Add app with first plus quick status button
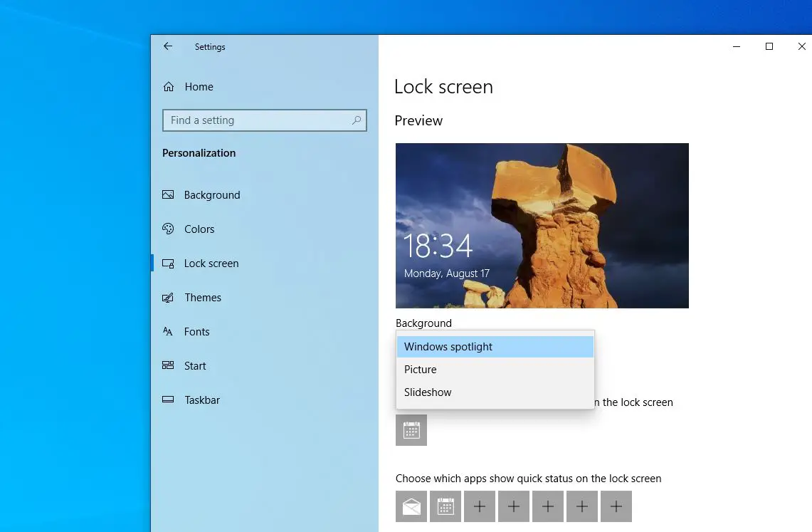Screen dimensions: 812x532 tap(480, 506)
